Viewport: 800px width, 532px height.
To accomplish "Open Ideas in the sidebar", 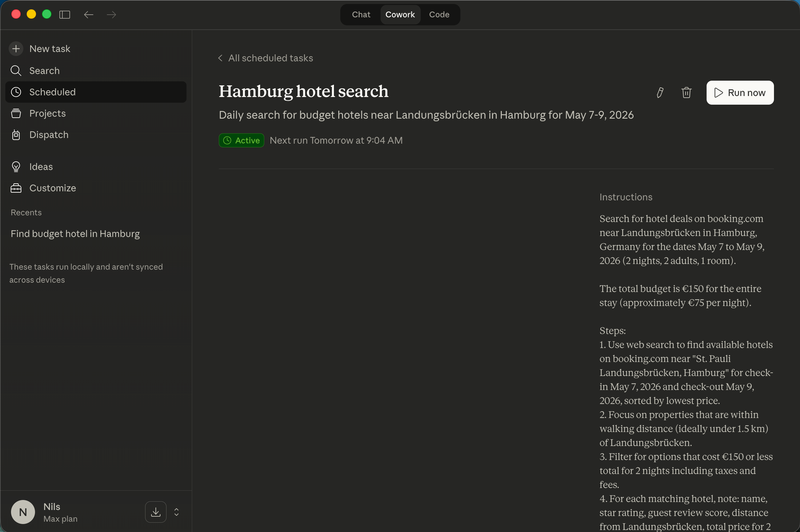I will pyautogui.click(x=96, y=167).
